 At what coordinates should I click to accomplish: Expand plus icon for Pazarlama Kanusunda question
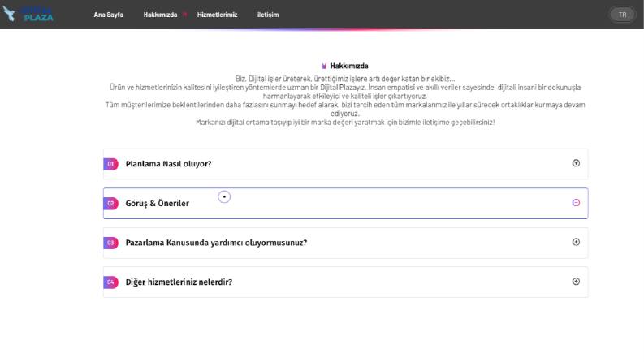[576, 242]
